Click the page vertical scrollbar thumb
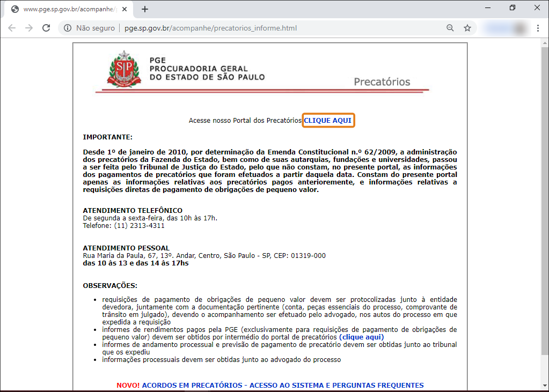Image resolution: width=549 pixels, height=392 pixels. pyautogui.click(x=545, y=201)
